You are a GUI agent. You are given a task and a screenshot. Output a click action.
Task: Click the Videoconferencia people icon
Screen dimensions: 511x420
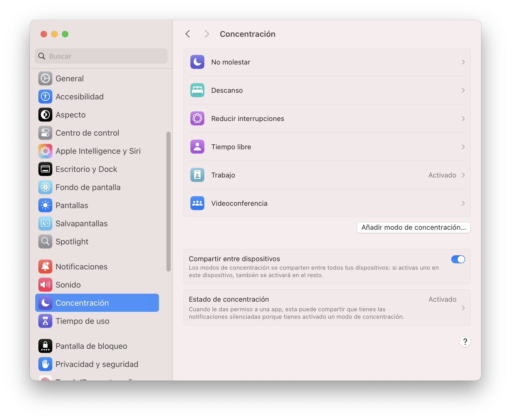tap(197, 203)
